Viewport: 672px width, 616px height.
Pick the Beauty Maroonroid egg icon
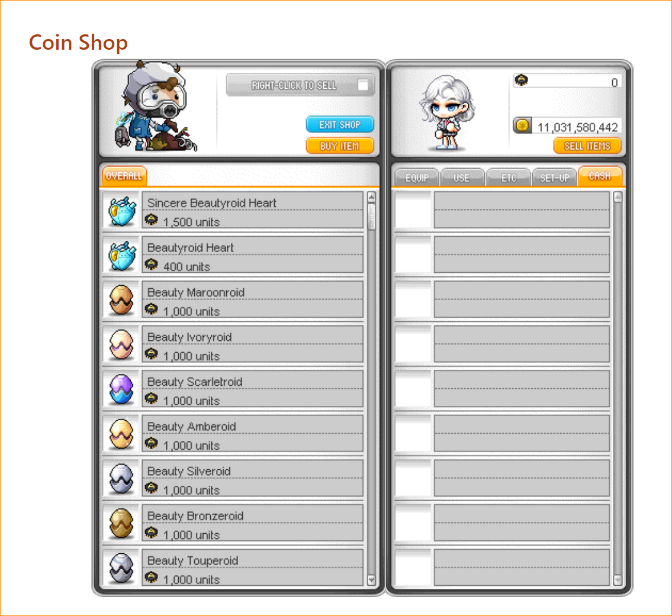121,300
